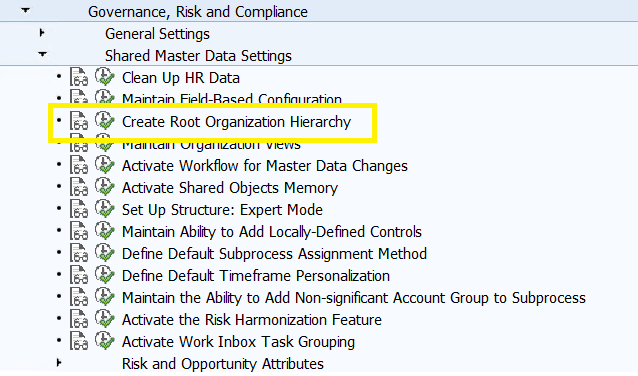Collapse Shared Master Data Settings node

pyautogui.click(x=42, y=54)
